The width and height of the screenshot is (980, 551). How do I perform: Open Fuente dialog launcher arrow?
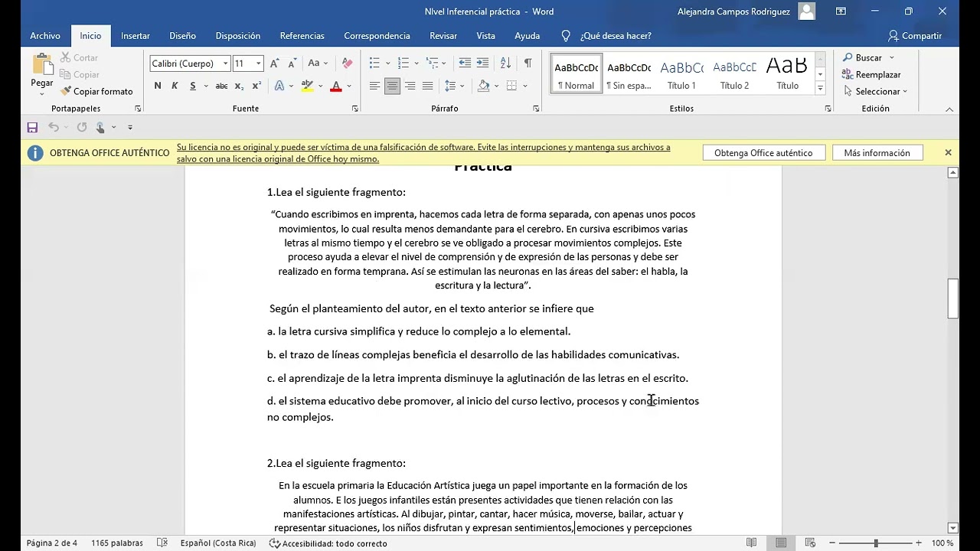[x=355, y=109]
